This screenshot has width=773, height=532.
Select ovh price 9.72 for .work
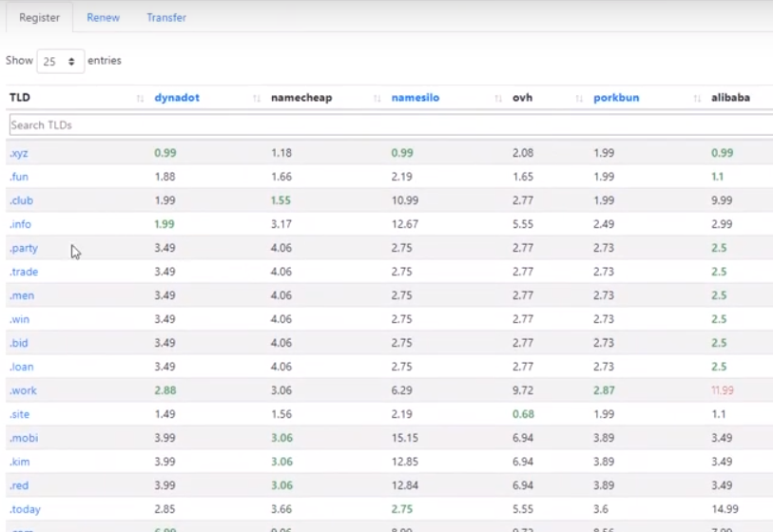click(x=523, y=390)
